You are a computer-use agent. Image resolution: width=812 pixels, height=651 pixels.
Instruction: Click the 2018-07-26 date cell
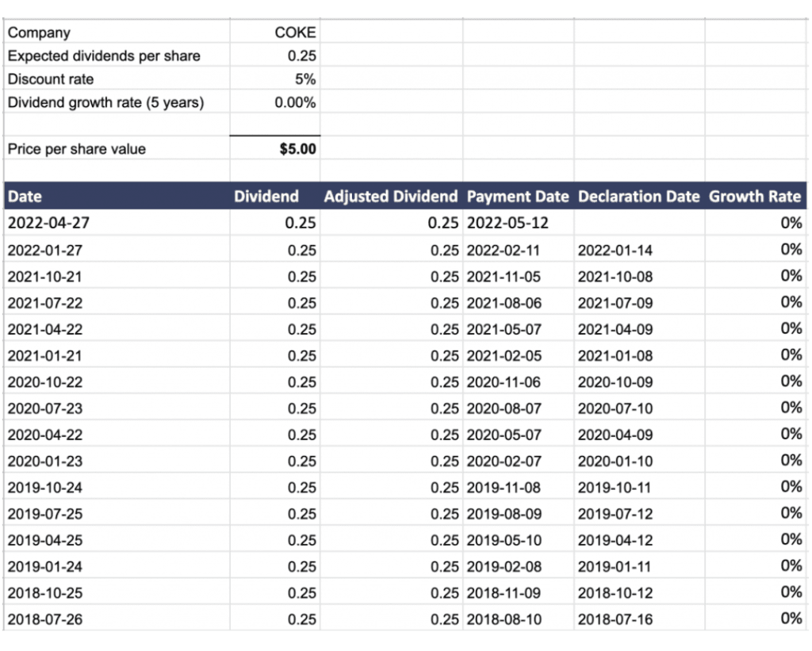coord(44,619)
